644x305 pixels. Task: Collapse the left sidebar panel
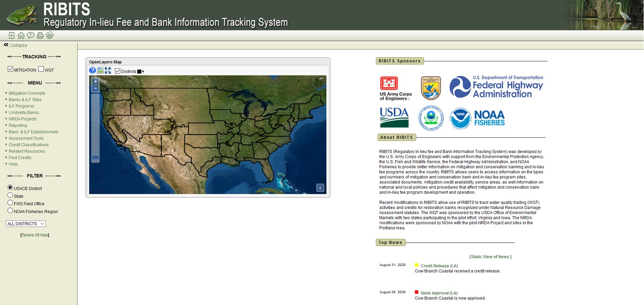point(15,45)
